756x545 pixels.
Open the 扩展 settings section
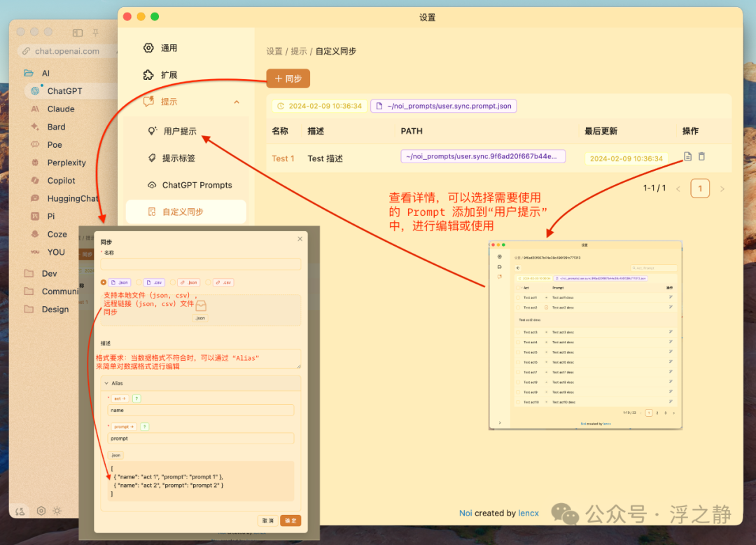pos(160,75)
